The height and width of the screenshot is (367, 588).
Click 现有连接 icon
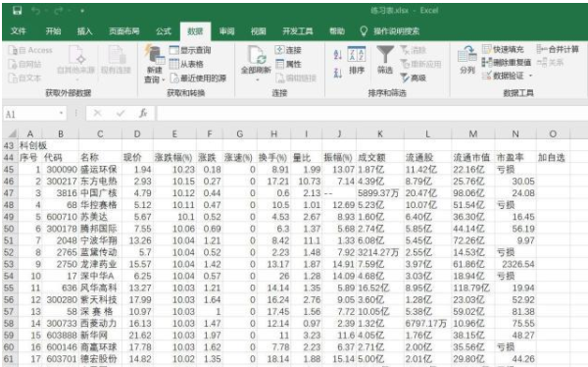[x=116, y=60]
